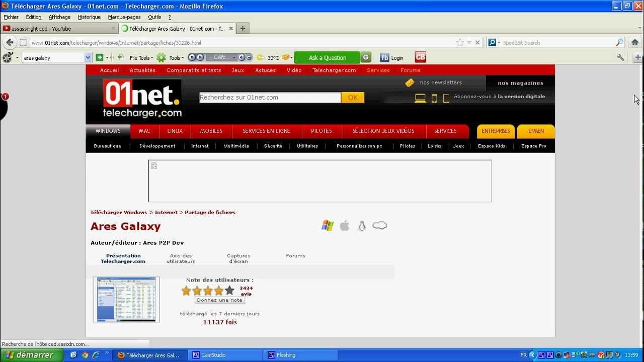Click the magnifier in the SpeedBit search box
This screenshot has width=644, height=362.
coord(619,43)
